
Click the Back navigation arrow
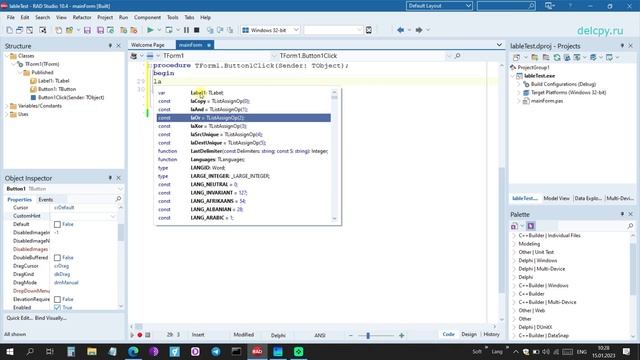pyautogui.click(x=400, y=30)
